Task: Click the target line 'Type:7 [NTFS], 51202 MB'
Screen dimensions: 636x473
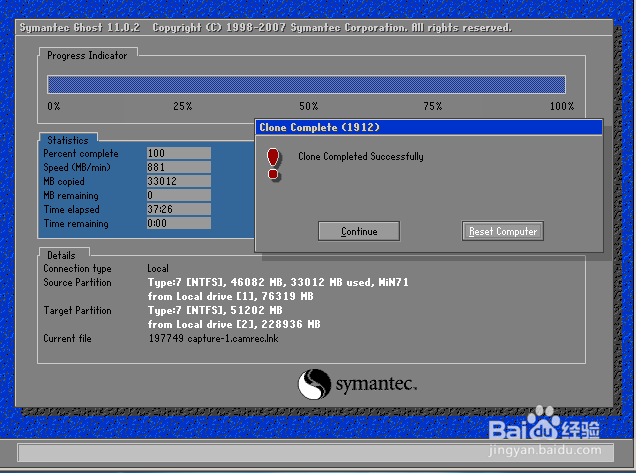Action: pyautogui.click(x=215, y=310)
